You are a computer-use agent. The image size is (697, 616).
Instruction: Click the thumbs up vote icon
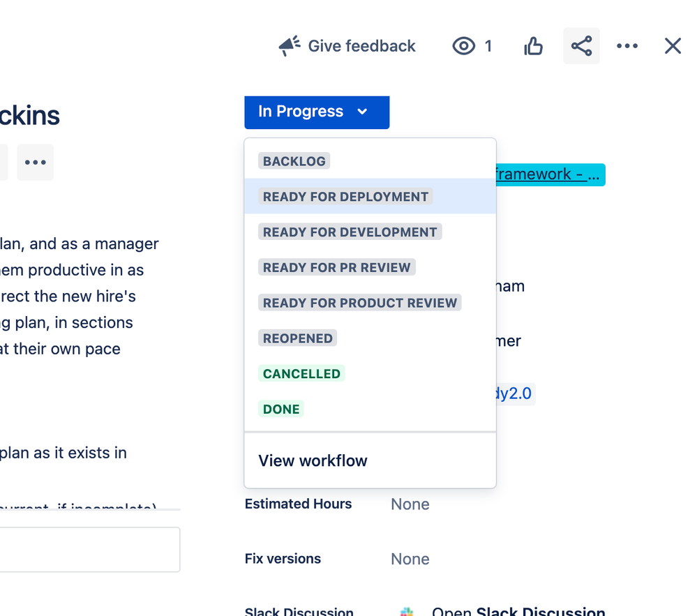(x=533, y=46)
